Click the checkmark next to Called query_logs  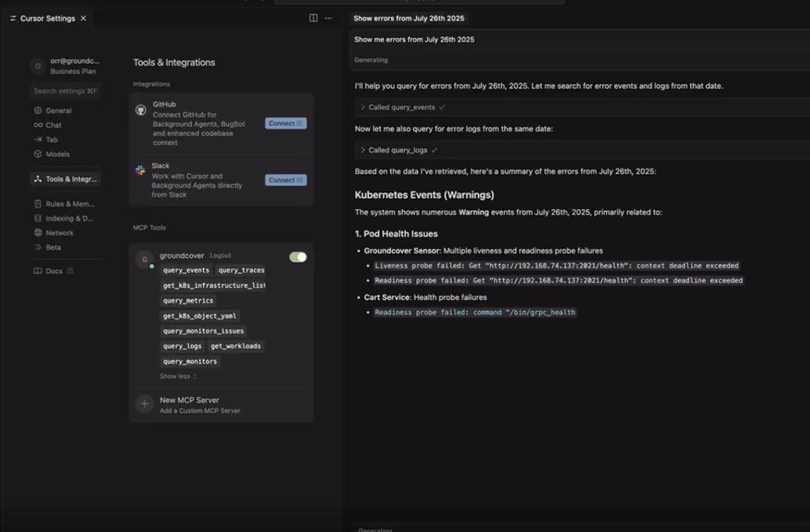click(x=435, y=150)
